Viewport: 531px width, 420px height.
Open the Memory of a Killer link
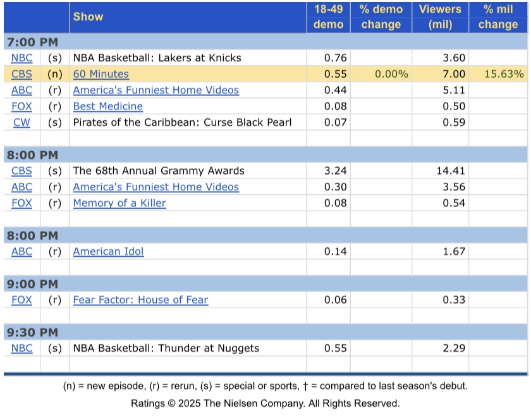tap(119, 203)
